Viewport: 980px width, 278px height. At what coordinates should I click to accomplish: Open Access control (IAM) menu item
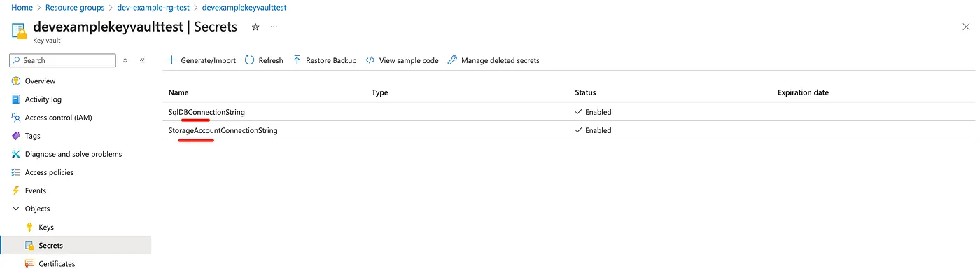(x=58, y=118)
